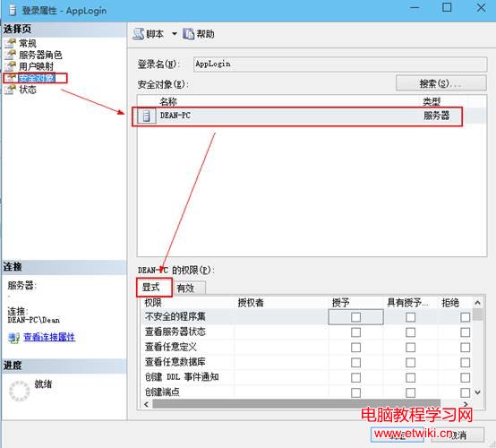This screenshot has width=496, height=448.
Task: Click the 具有授予 column header
Action: click(407, 303)
